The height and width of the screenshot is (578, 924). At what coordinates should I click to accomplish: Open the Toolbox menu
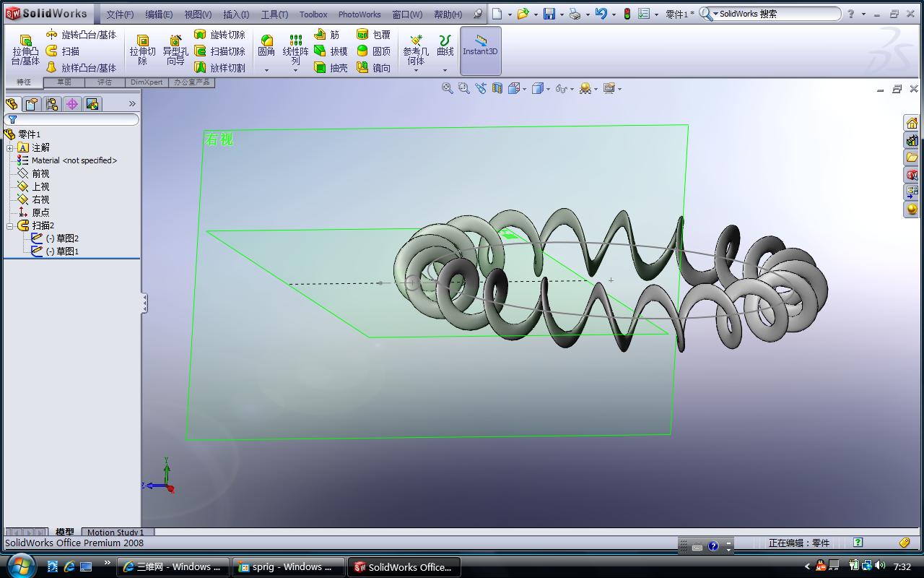pos(313,14)
